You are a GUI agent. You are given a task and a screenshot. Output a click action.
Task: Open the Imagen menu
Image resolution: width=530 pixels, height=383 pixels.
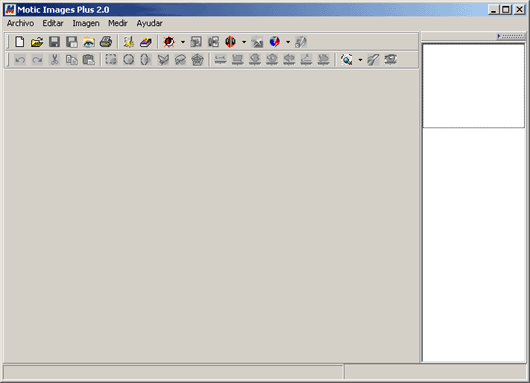(x=86, y=23)
